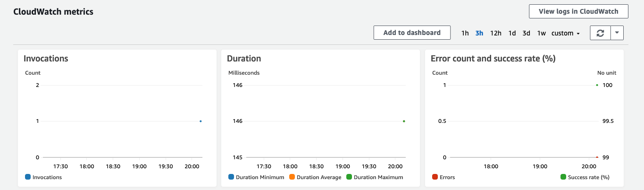Click the Success rate (%) legend label

589,177
